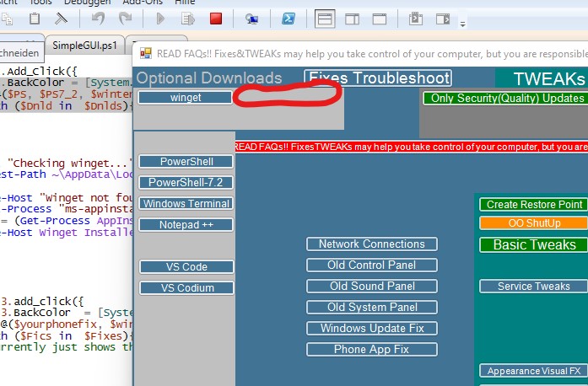Show Command Add-on toolbar icon
The width and height of the screenshot is (588, 386).
[443, 19]
